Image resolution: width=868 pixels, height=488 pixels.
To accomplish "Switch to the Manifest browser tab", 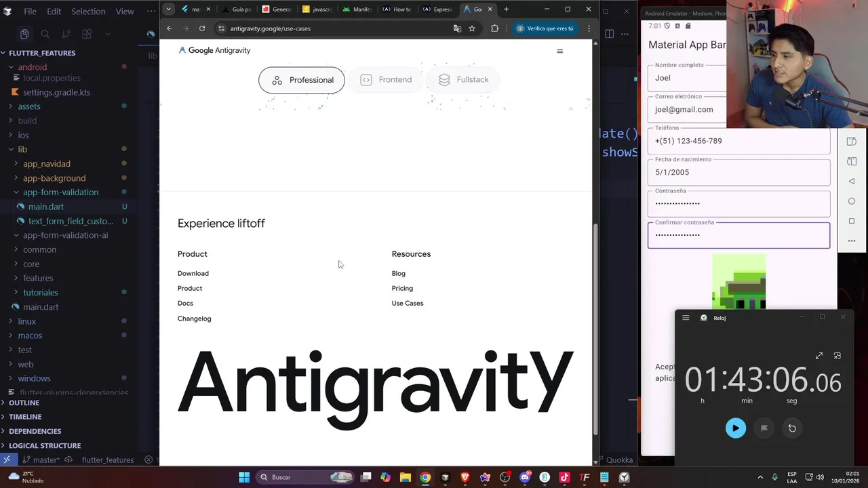I will click(357, 9).
